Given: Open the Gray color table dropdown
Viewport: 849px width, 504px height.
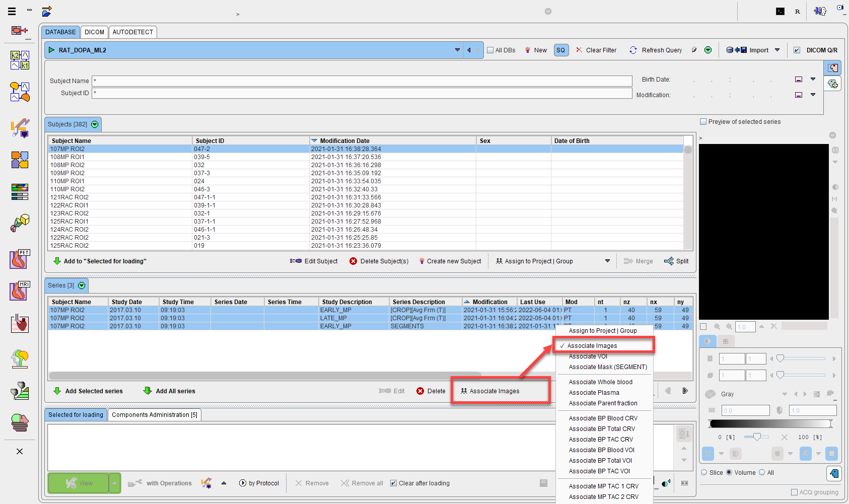Looking at the screenshot, I should coord(785,394).
